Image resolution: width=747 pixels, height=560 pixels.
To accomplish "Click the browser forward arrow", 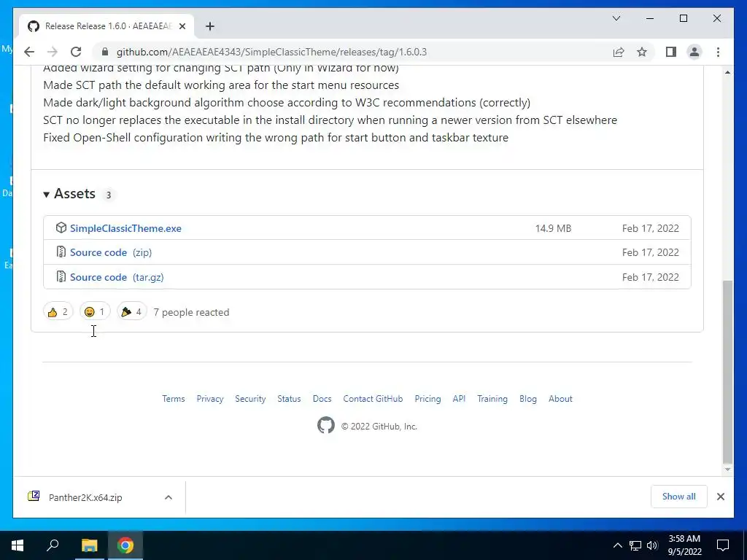I will tap(53, 52).
